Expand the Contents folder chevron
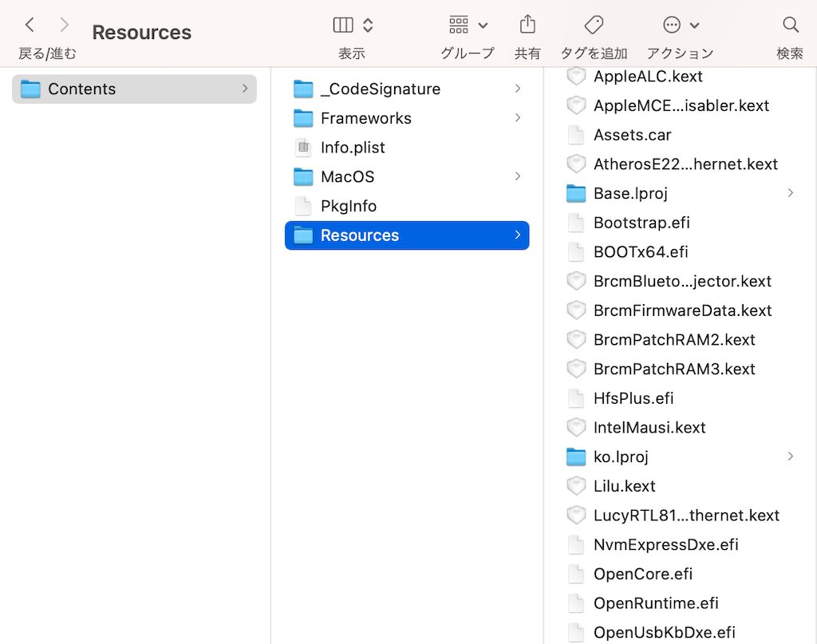 point(245,89)
